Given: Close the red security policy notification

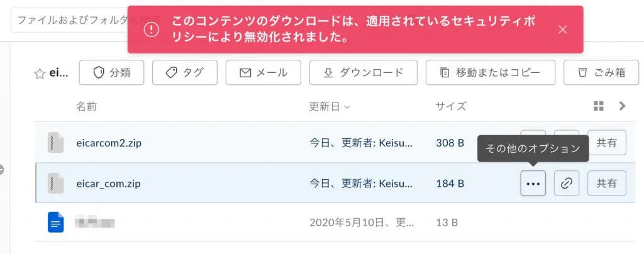Looking at the screenshot, I should [562, 30].
